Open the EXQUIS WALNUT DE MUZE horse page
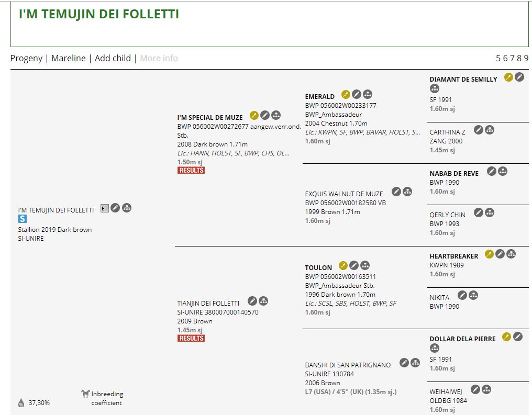This screenshot has height=415, width=532. click(x=343, y=194)
